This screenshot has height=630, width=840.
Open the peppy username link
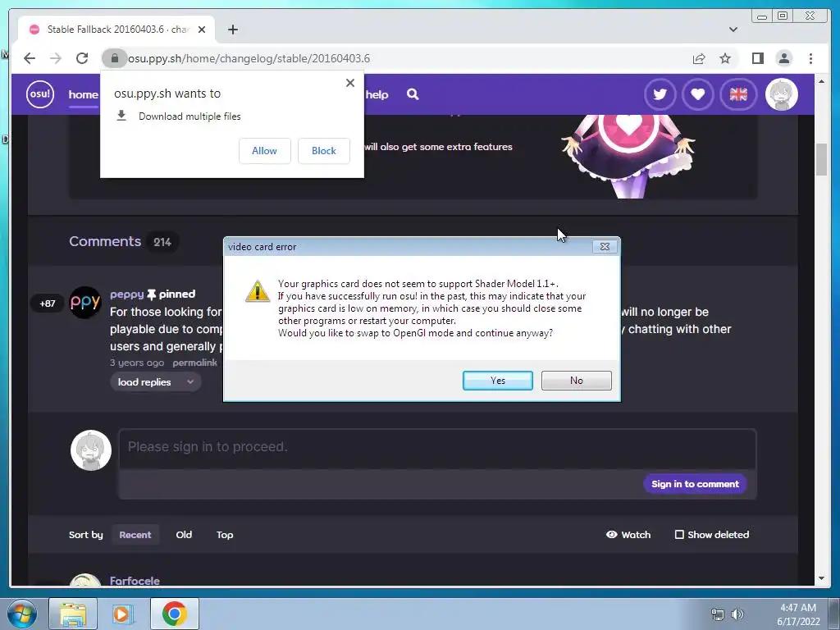coord(127,294)
